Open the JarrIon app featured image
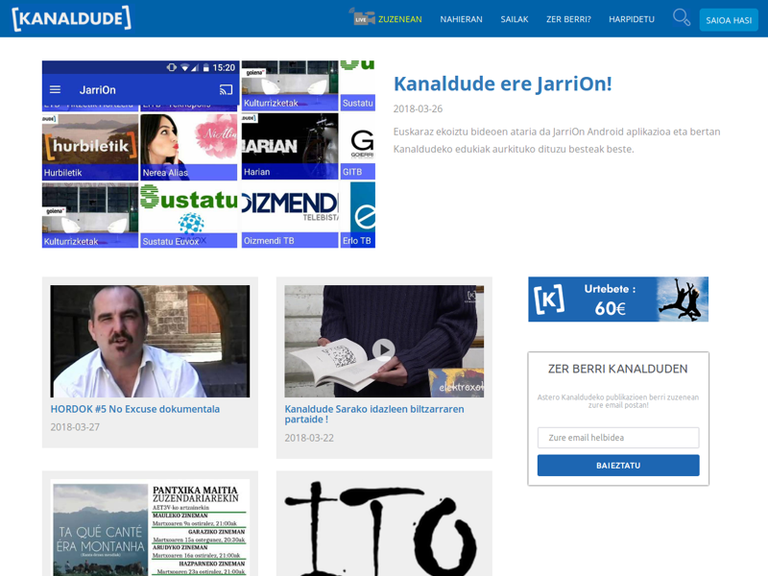The height and width of the screenshot is (576, 768). pyautogui.click(x=209, y=154)
